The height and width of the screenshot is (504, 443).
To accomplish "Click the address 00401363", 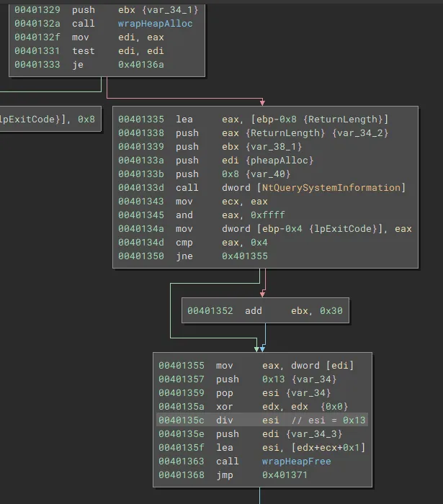I will (182, 462).
